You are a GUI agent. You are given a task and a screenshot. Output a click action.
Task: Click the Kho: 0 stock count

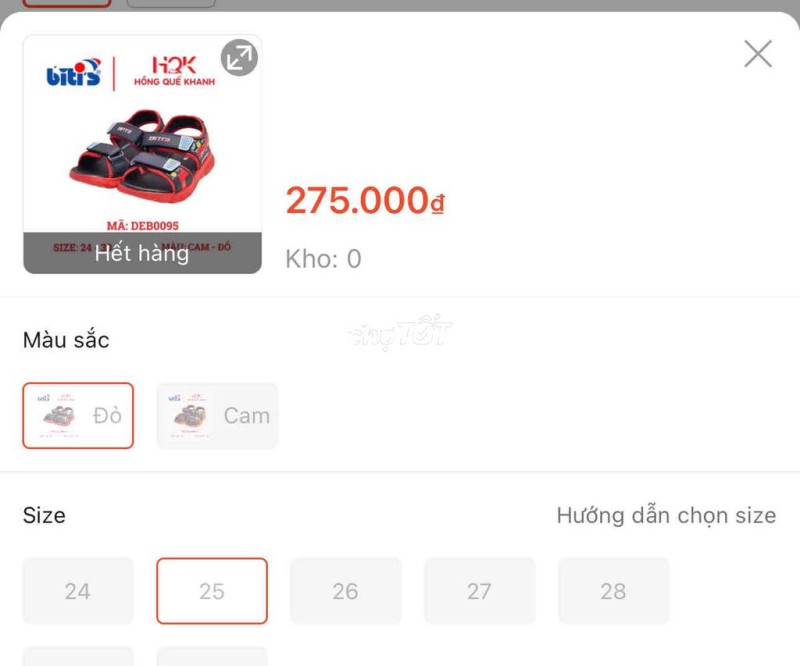(x=323, y=259)
